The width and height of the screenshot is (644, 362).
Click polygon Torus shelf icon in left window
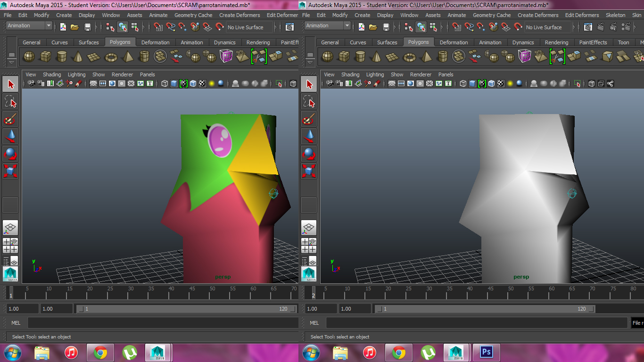pyautogui.click(x=111, y=57)
